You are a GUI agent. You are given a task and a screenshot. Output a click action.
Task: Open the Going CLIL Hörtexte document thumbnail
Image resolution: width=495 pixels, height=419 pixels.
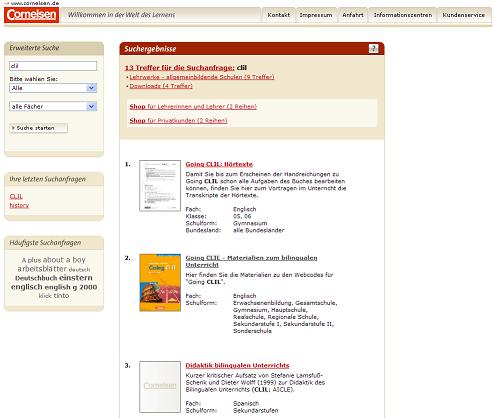coord(160,186)
